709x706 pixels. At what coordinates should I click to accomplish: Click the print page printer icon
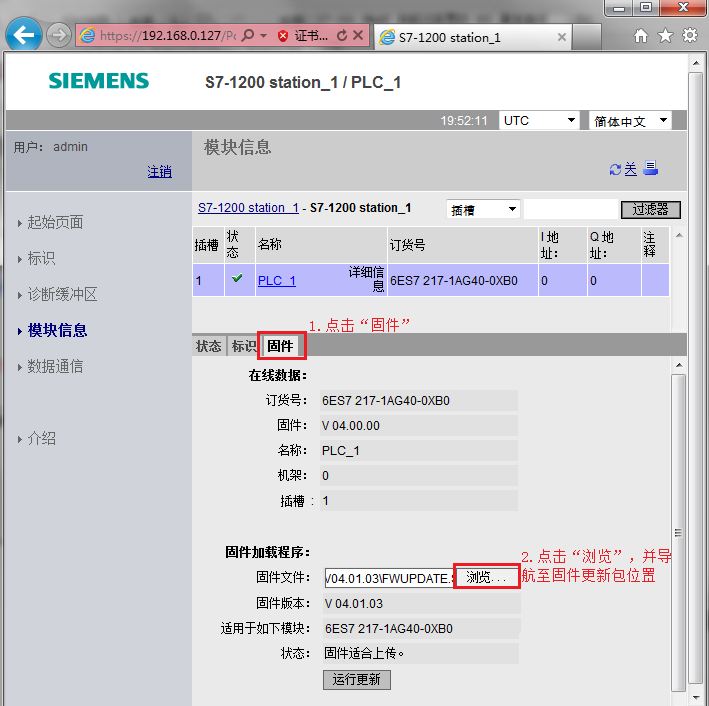pos(650,168)
